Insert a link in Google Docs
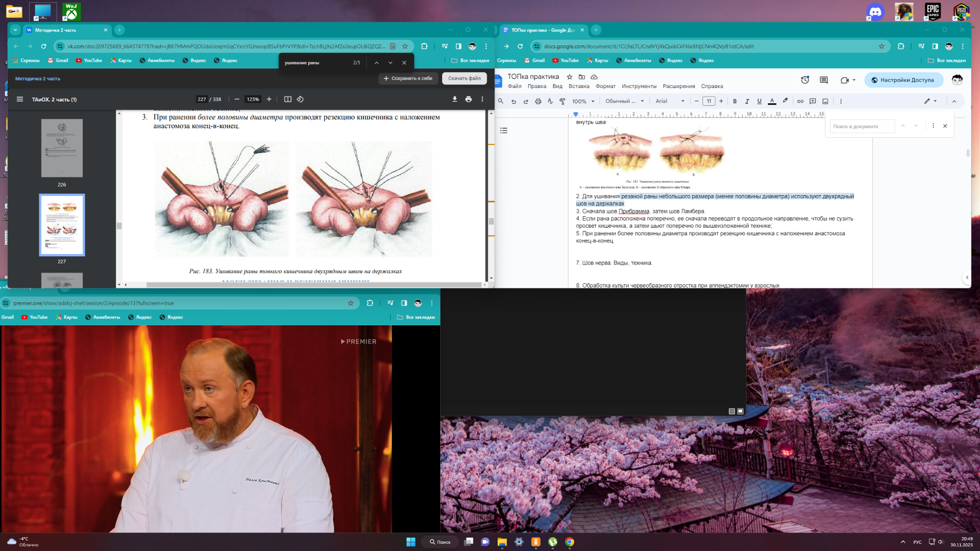The height and width of the screenshot is (551, 980). 800,101
